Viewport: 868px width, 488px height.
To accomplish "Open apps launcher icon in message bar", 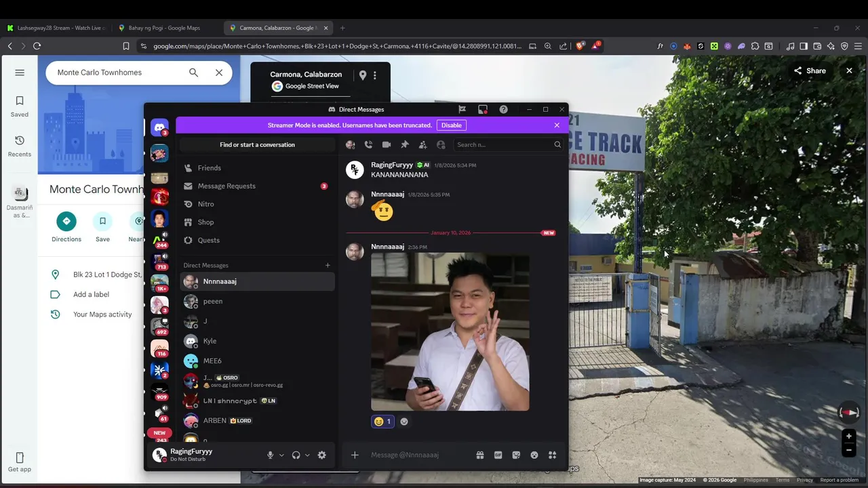I will [552, 455].
